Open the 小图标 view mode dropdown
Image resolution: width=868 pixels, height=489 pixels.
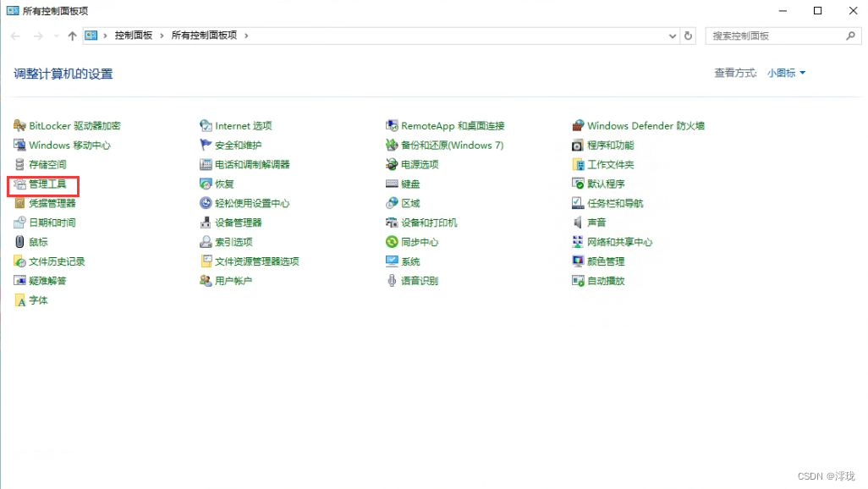coord(784,73)
